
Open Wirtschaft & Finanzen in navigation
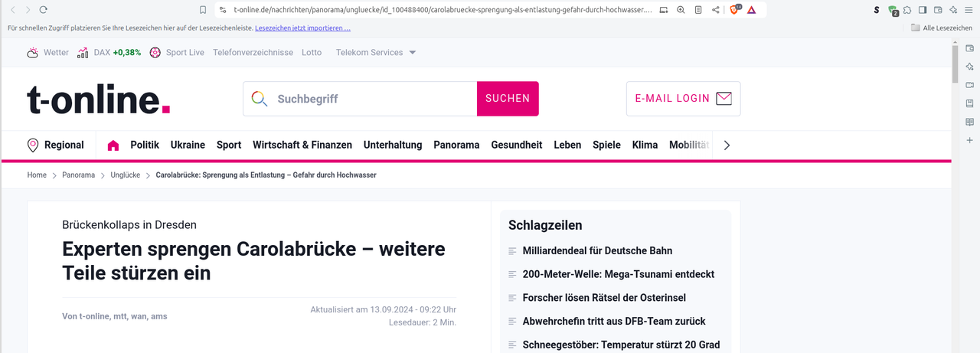click(302, 145)
